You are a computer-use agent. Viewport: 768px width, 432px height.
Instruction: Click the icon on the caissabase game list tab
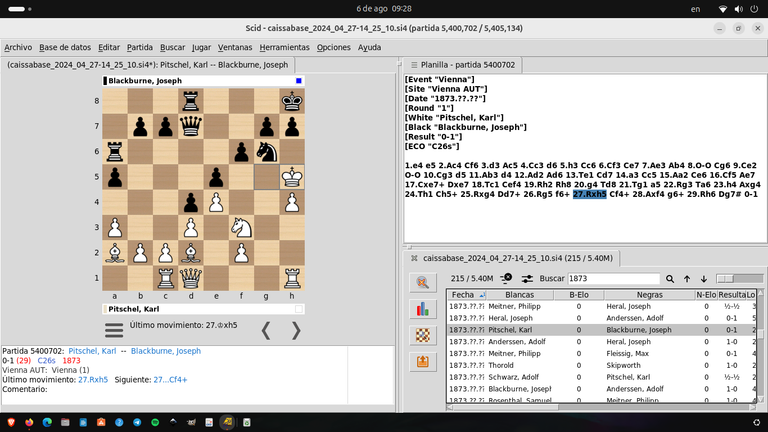click(x=414, y=258)
